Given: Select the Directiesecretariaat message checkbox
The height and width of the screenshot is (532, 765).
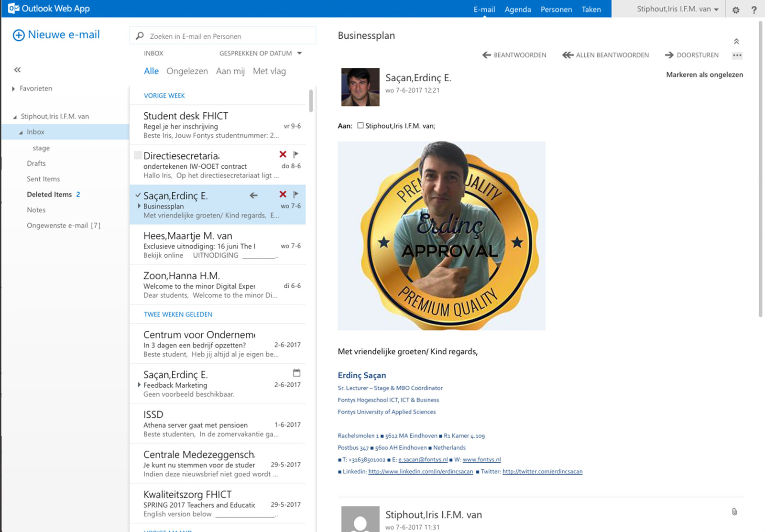Looking at the screenshot, I should click(138, 155).
